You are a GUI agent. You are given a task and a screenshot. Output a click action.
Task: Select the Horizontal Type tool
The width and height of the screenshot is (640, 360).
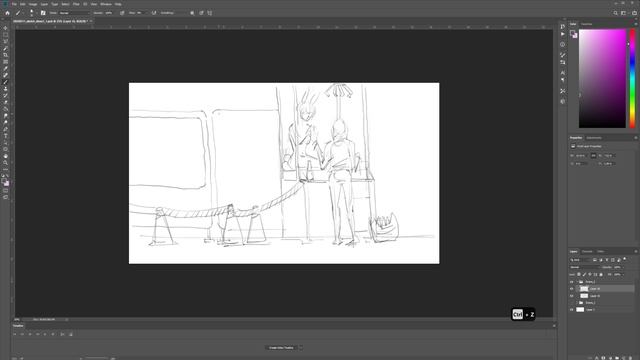pyautogui.click(x=5, y=136)
